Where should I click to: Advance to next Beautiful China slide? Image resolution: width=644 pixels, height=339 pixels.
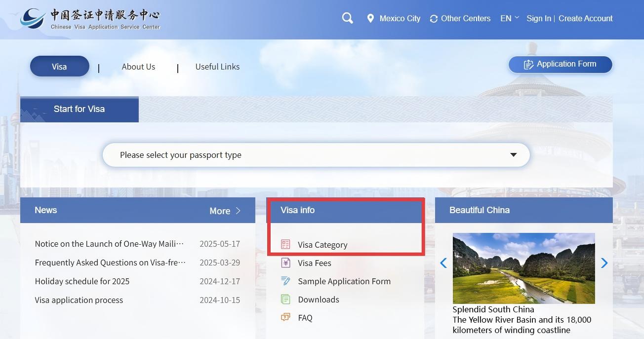point(604,263)
